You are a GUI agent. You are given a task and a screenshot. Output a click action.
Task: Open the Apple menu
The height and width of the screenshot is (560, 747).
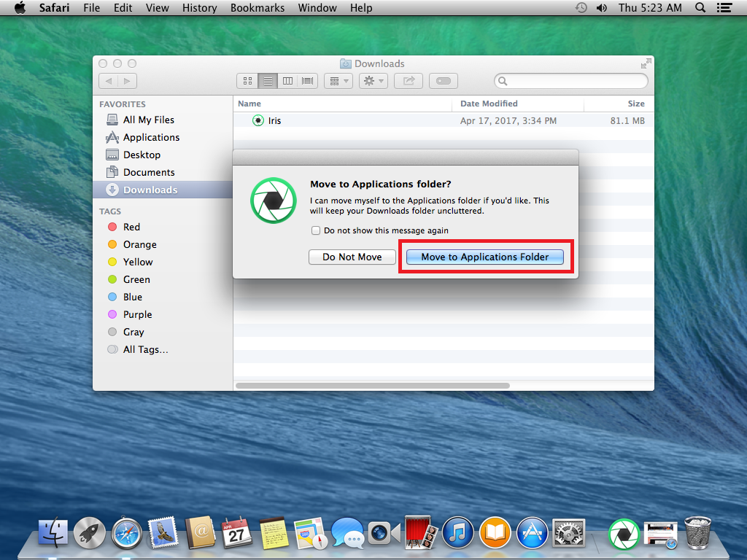click(20, 7)
